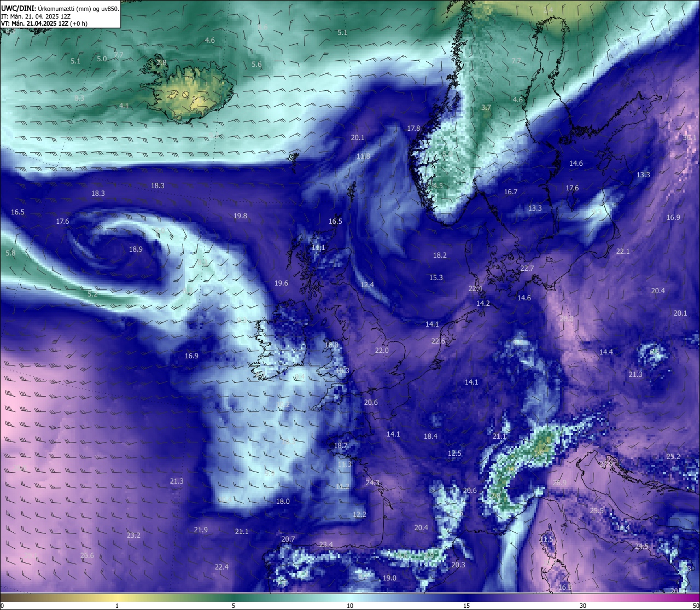
Task: Click the color scale tick label 50
Action: point(696,606)
